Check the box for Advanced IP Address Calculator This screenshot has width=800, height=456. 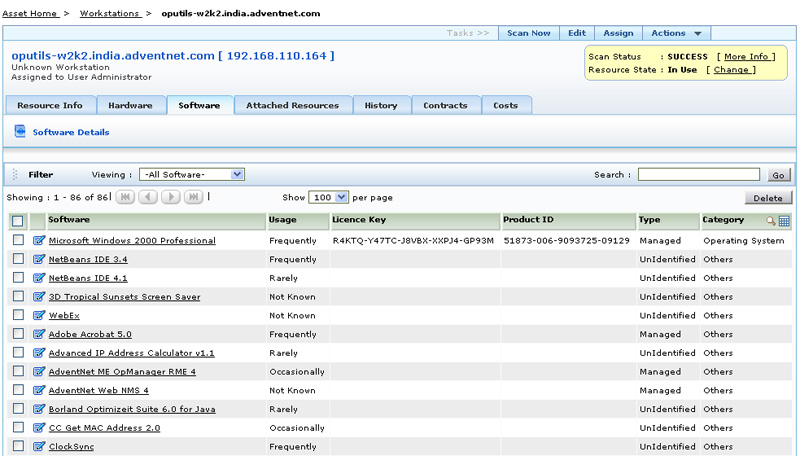tap(18, 352)
